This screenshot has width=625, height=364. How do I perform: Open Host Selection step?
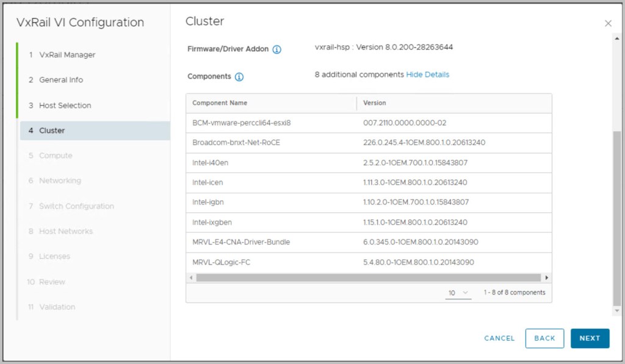click(65, 105)
